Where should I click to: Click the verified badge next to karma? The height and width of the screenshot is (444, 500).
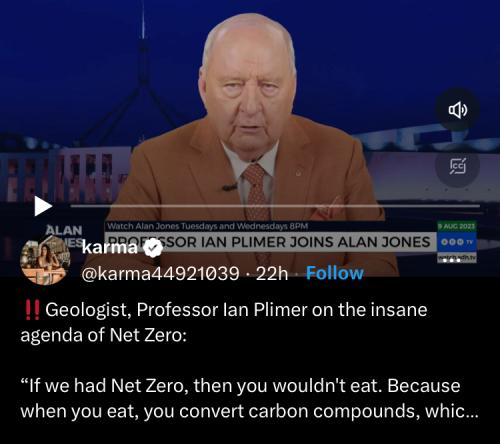[153, 248]
